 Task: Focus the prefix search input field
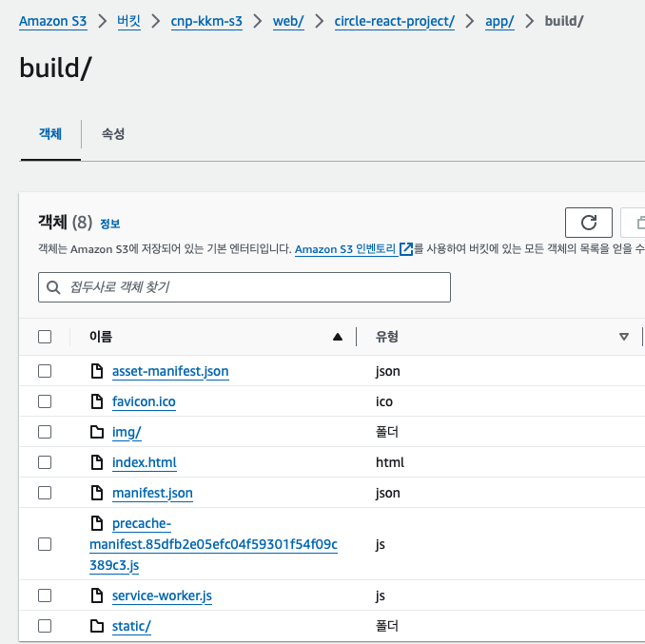pos(252,287)
